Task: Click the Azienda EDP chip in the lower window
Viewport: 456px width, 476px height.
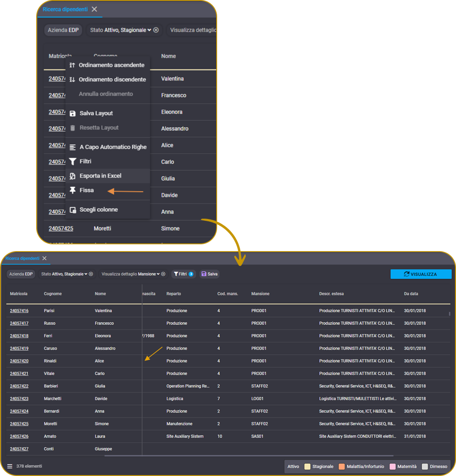Action: (21, 274)
